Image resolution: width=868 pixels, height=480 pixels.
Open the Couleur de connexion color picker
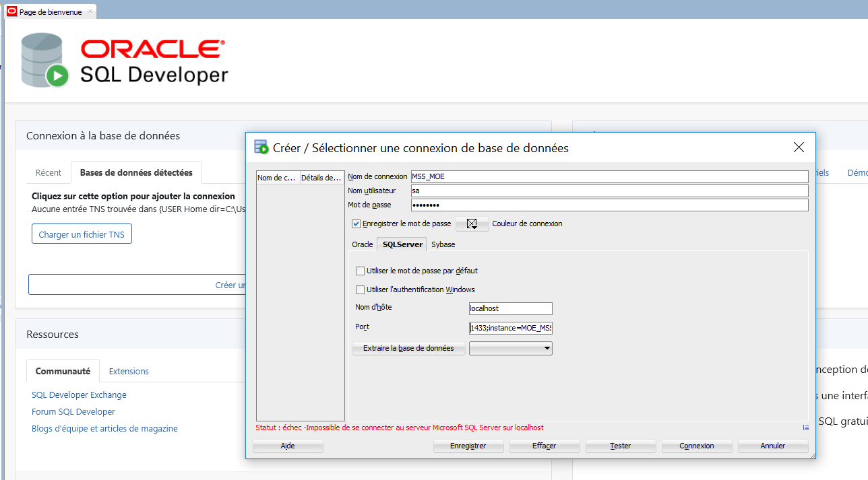pyautogui.click(x=472, y=224)
